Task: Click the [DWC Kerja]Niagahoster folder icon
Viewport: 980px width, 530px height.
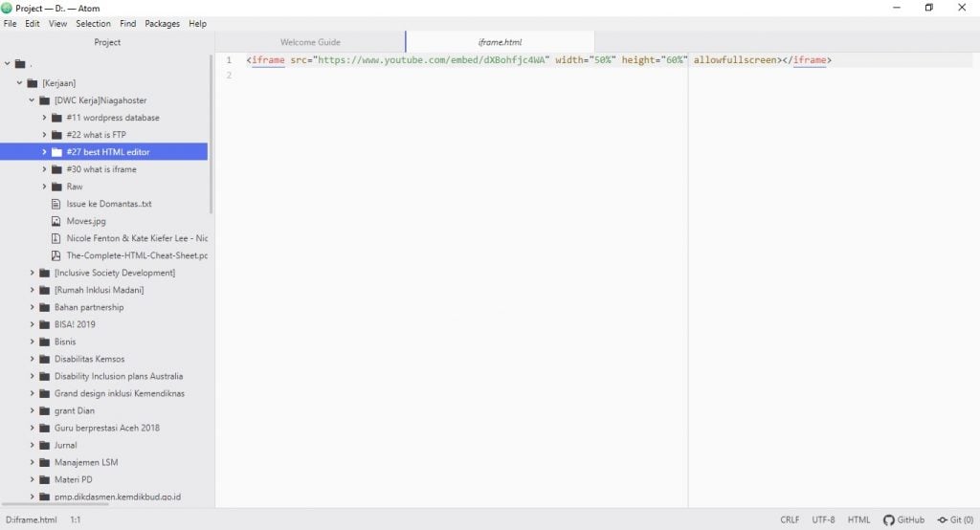Action: click(44, 100)
